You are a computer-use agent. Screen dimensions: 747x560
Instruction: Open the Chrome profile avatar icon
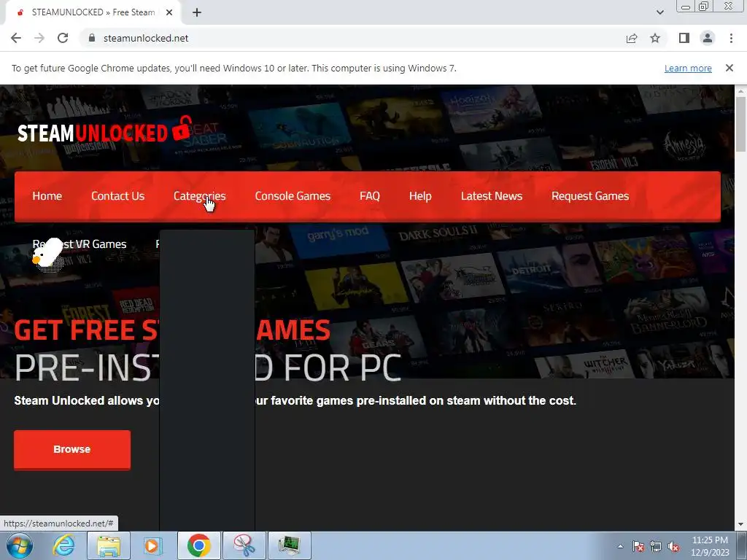[708, 38]
